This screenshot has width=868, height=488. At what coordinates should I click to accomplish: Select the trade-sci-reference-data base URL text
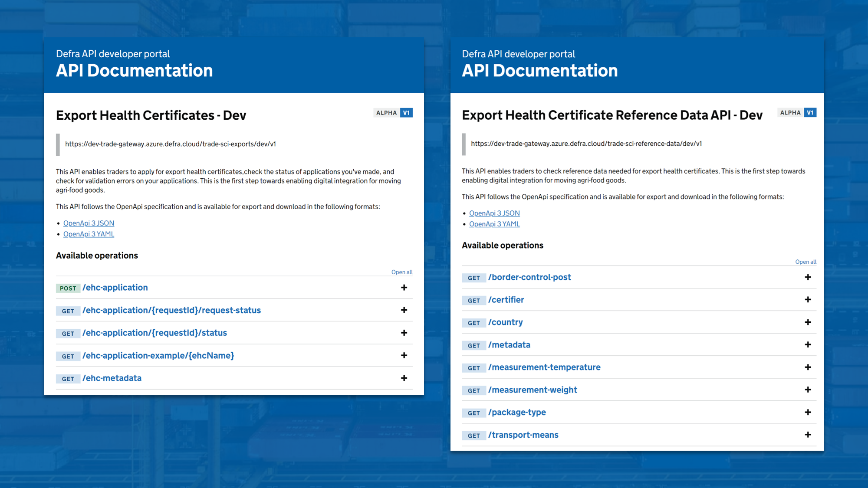click(586, 144)
